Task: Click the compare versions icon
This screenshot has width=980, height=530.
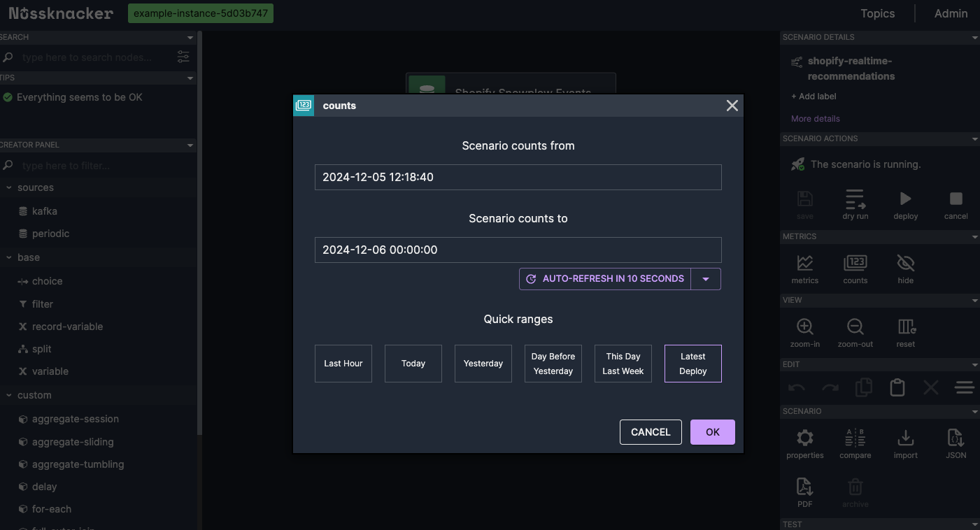Action: click(x=855, y=438)
